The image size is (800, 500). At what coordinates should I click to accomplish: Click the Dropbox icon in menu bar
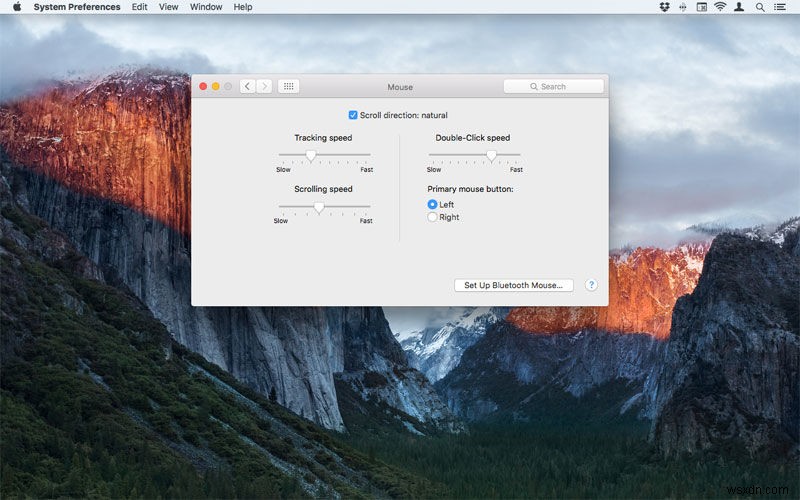tap(664, 7)
